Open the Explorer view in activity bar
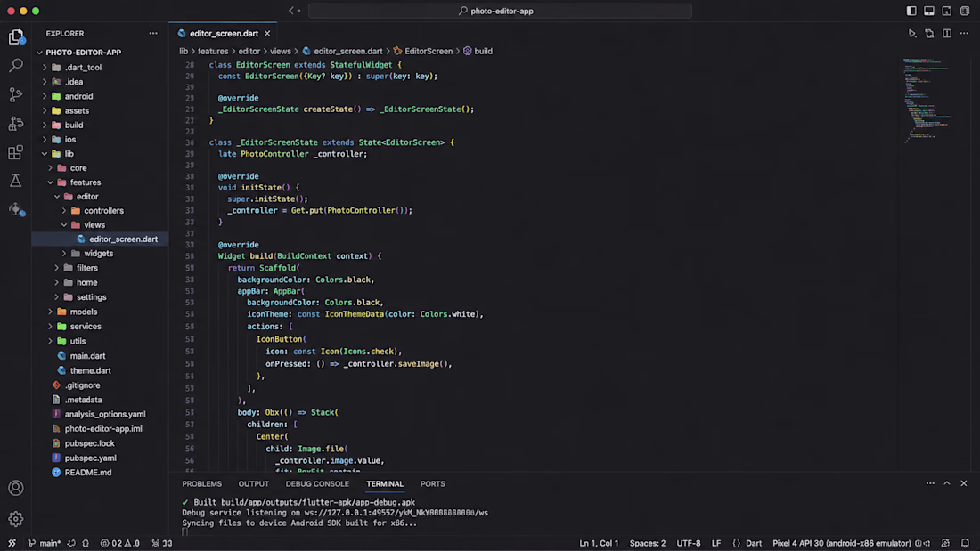The height and width of the screenshot is (551, 980). [16, 37]
